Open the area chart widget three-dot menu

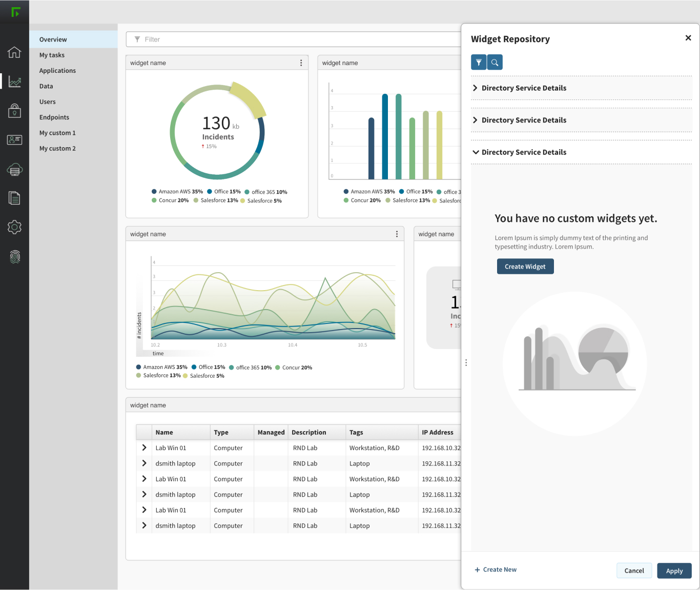397,234
